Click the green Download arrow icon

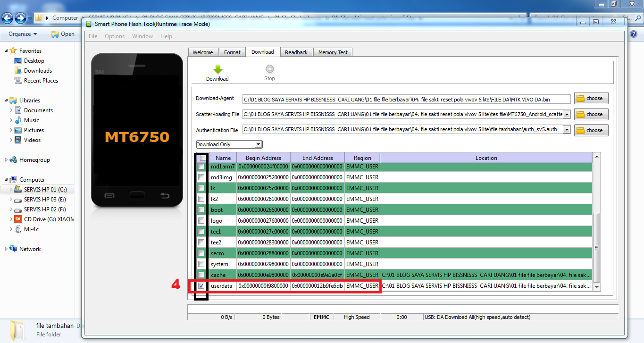217,69
